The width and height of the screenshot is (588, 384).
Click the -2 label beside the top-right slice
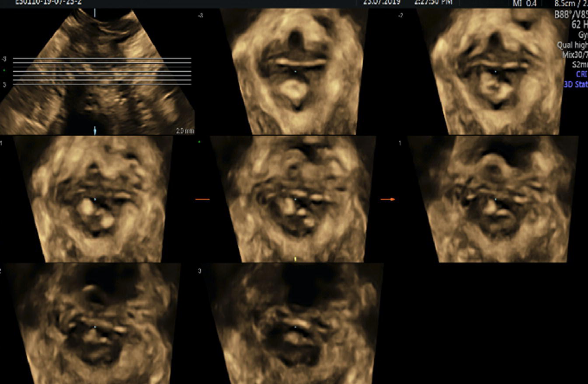400,16
